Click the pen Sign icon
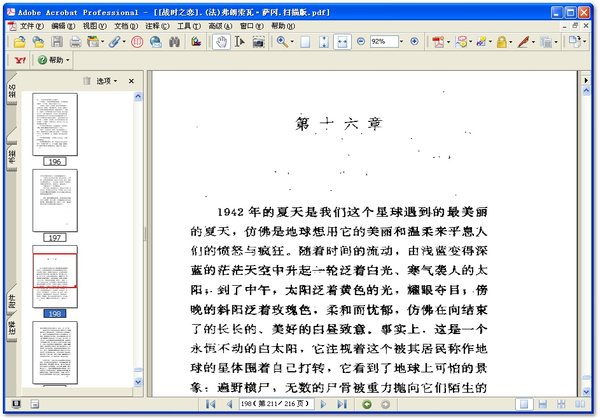600x420 pixels. (523, 42)
